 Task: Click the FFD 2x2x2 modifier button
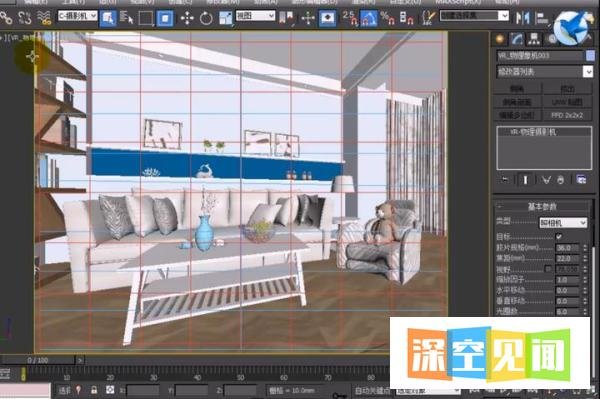coord(567,115)
